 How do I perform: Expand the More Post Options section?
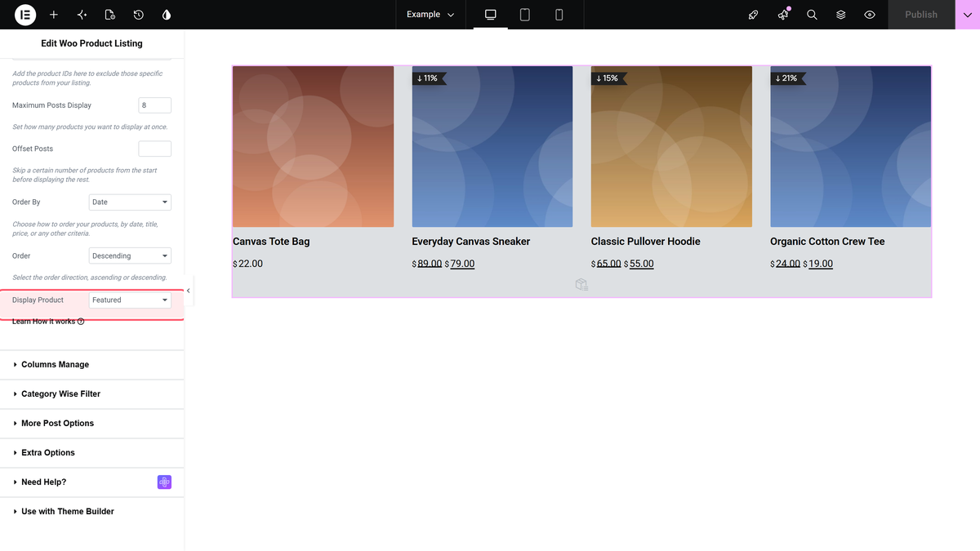91,424
